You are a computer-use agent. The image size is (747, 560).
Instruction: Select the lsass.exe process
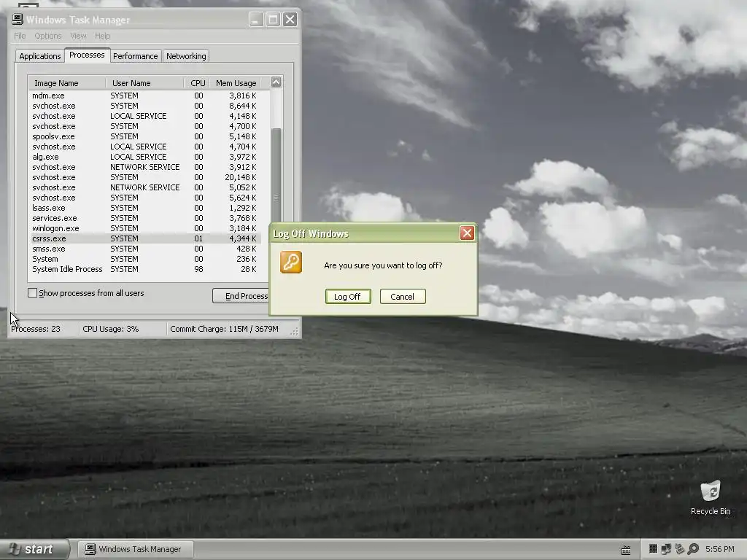(x=145, y=208)
